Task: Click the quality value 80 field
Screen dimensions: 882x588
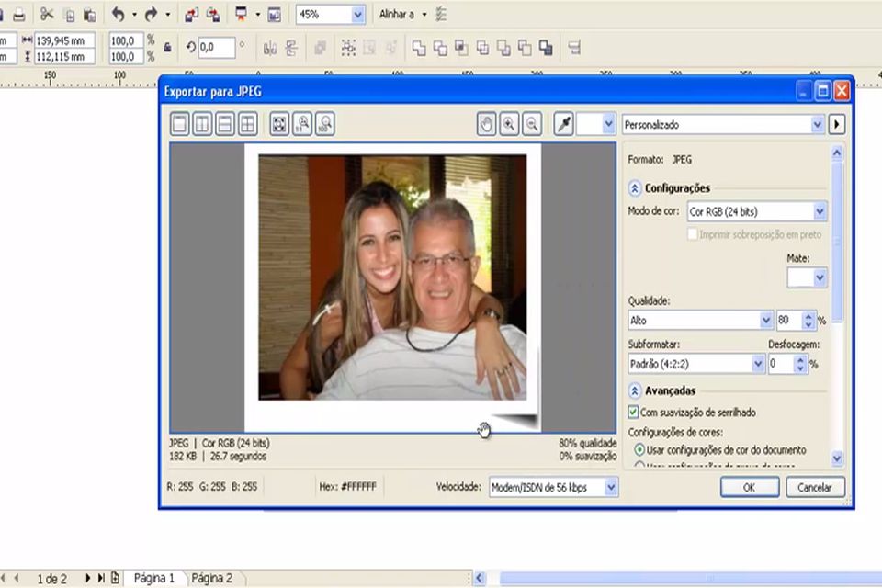Action: coord(789,320)
